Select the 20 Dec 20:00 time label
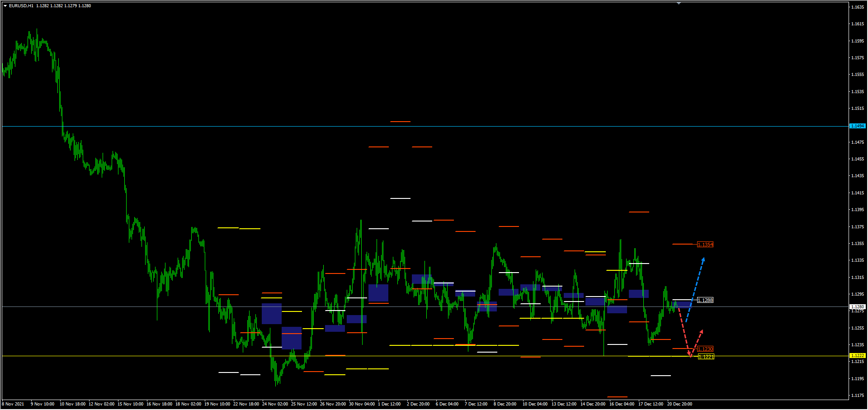 coord(679,404)
